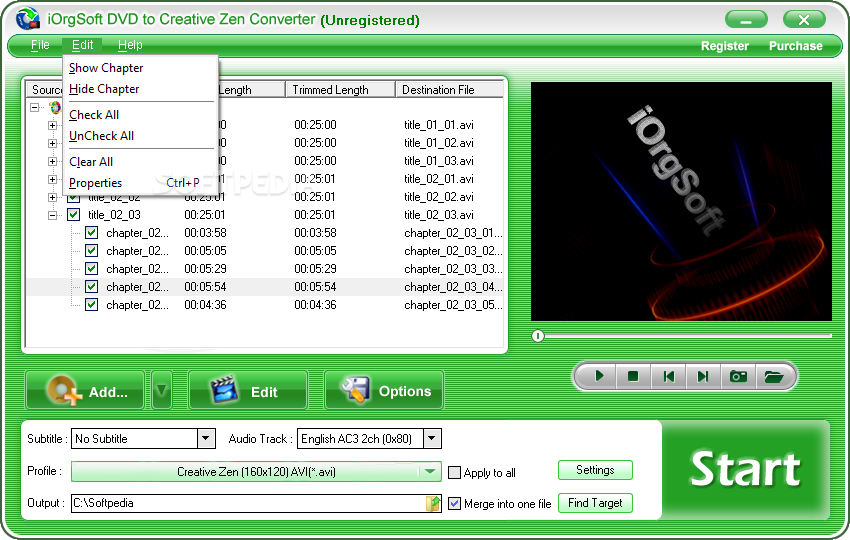Uncheck the title_02_03 checkbox
Viewport: 850px width, 540px height.
click(74, 215)
